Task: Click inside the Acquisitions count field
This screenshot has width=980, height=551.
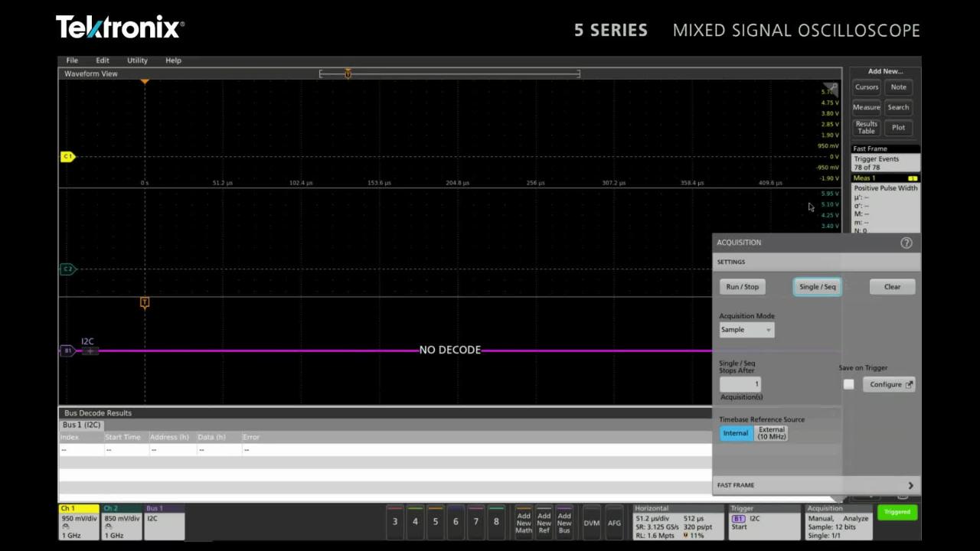Action: click(x=739, y=383)
